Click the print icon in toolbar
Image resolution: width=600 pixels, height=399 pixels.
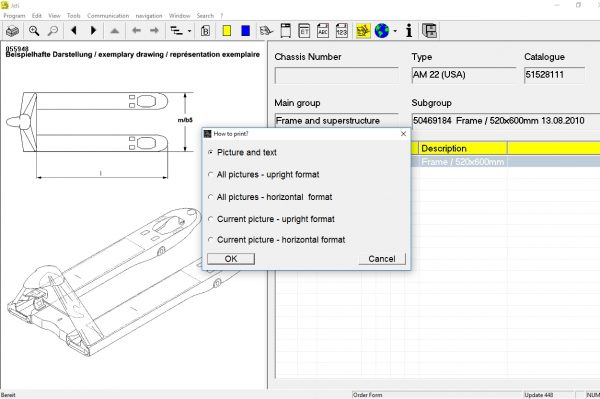(12, 31)
